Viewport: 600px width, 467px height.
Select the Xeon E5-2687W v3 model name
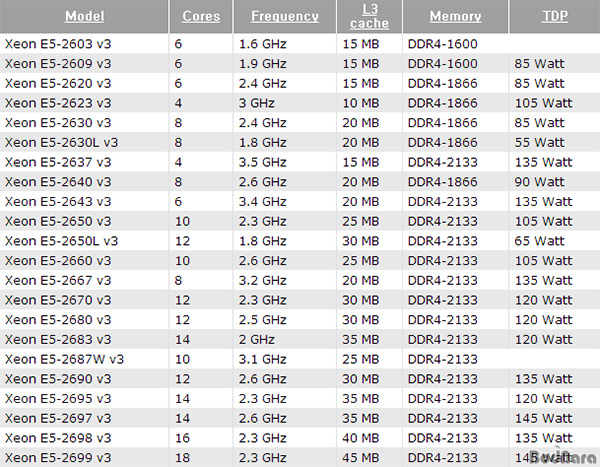(64, 359)
